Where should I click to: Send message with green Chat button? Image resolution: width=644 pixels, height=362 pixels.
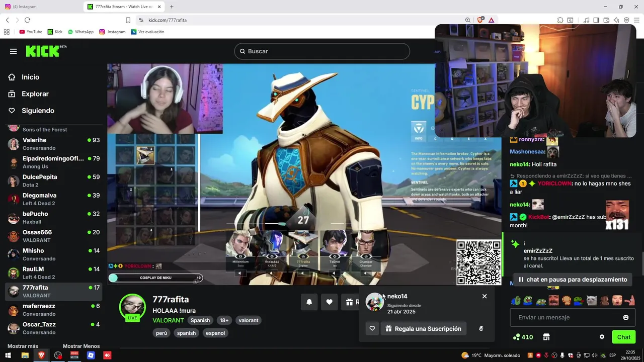tap(624, 337)
